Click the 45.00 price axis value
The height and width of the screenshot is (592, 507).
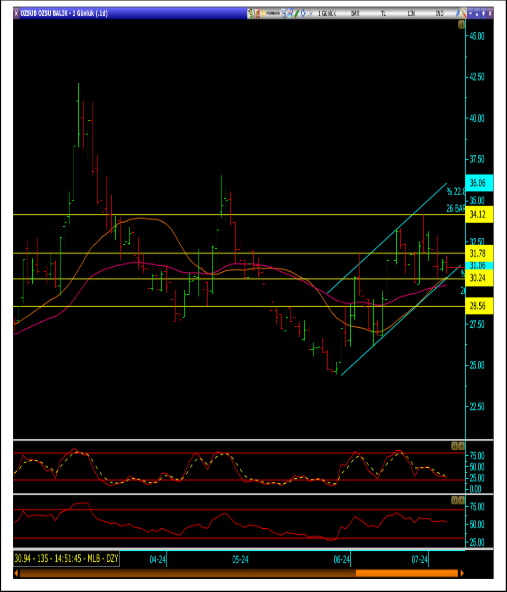tap(477, 36)
